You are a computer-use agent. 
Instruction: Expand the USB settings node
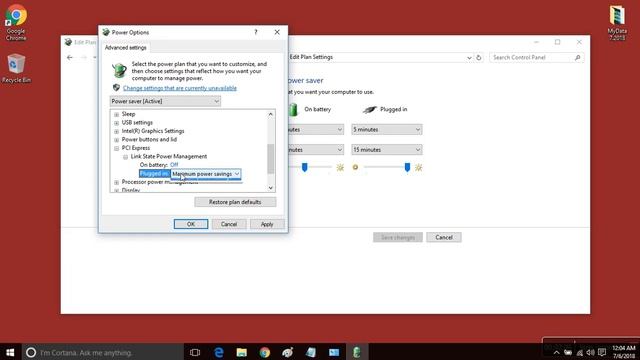pyautogui.click(x=116, y=123)
